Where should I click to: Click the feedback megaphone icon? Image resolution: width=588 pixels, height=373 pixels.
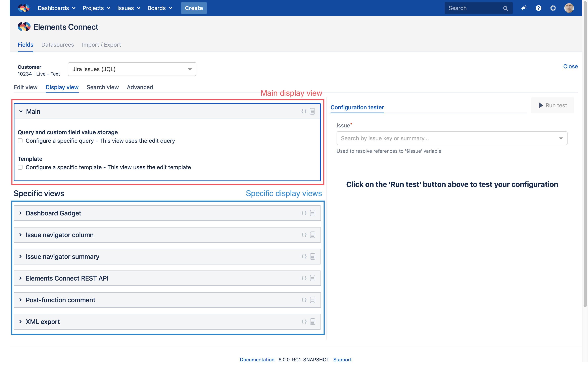524,8
